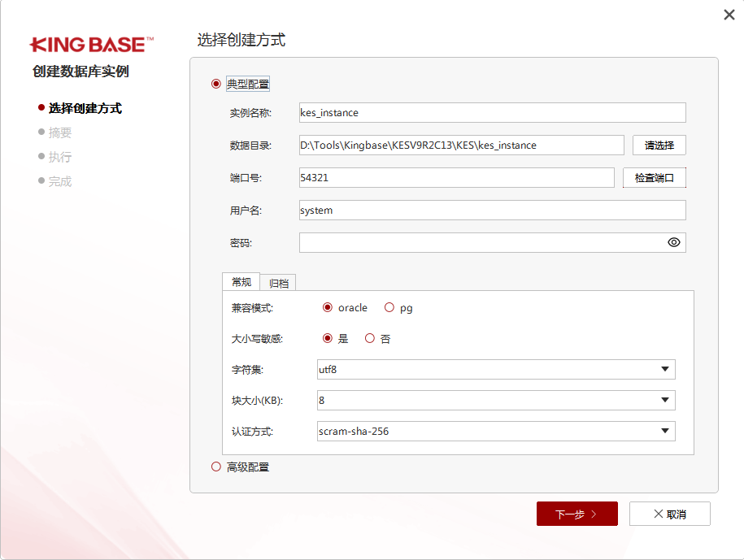Choose oracle compatibility mode
This screenshot has height=560, width=744.
[328, 307]
